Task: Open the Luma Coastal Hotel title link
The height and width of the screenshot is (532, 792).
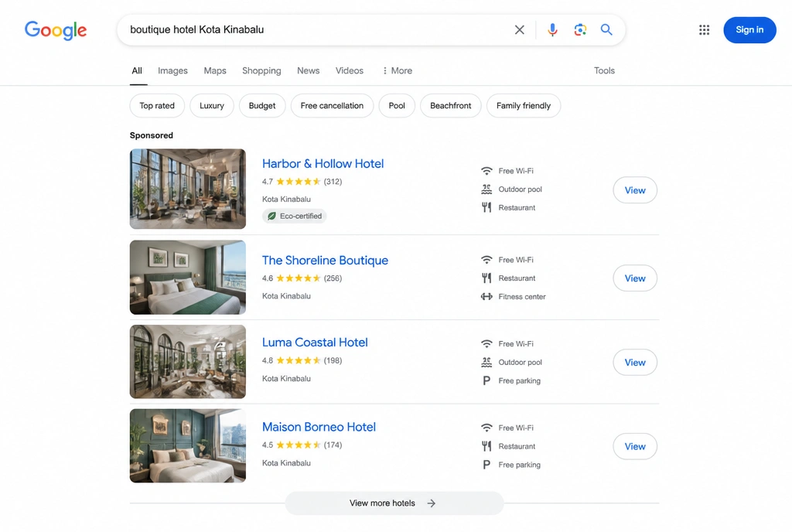Action: coord(315,343)
